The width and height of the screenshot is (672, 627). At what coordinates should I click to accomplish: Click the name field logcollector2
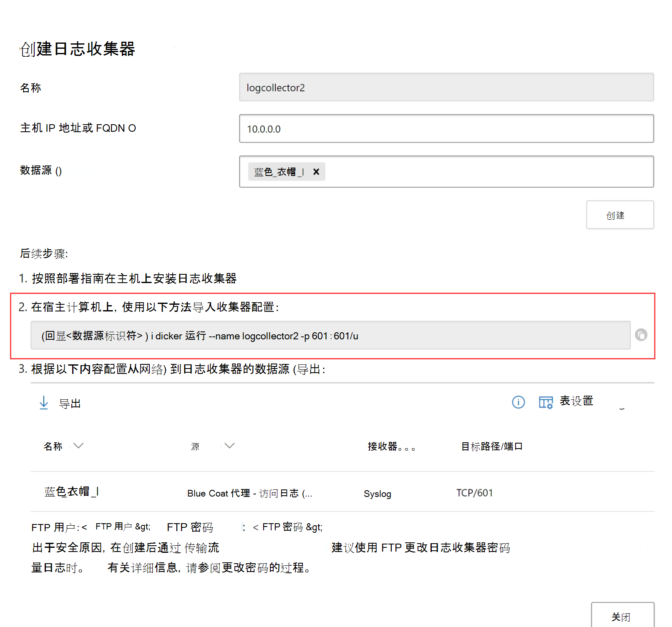pyautogui.click(x=446, y=87)
